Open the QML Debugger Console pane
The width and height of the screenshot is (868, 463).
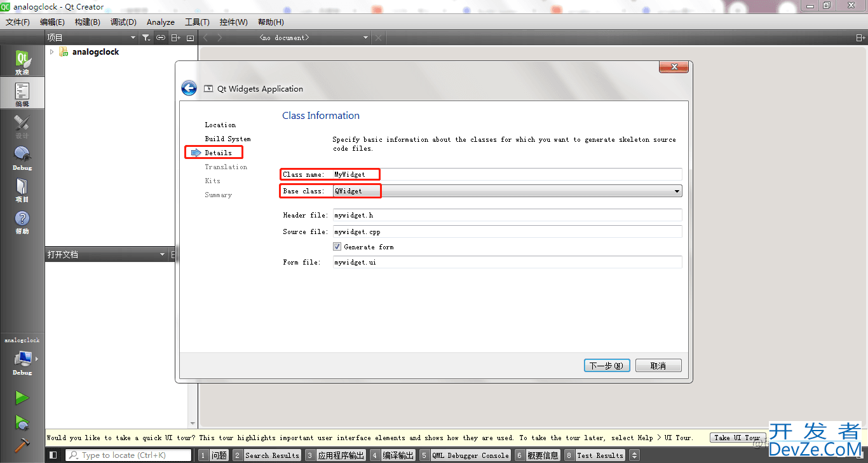[465, 455]
